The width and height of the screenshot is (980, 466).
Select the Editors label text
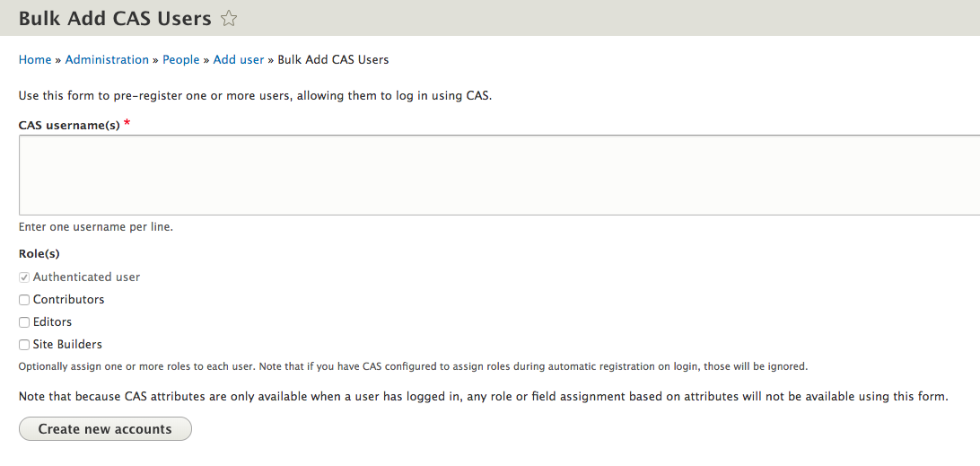(52, 322)
